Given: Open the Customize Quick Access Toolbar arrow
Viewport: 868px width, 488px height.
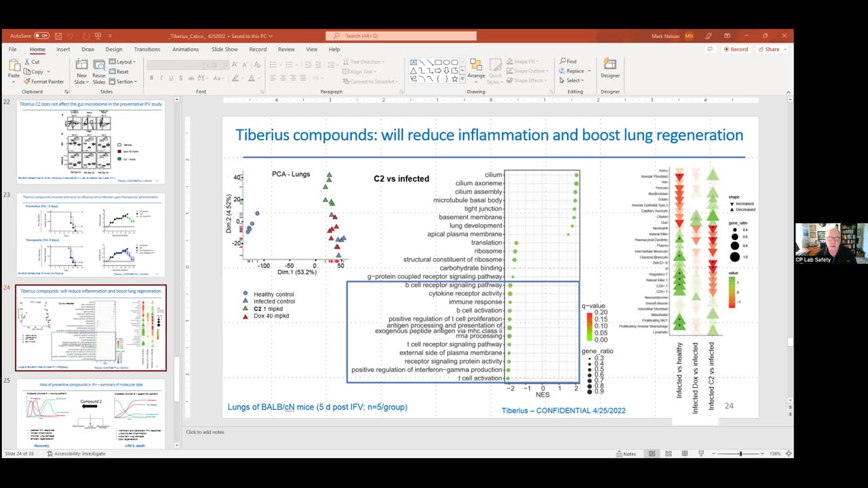Looking at the screenshot, I should [x=110, y=36].
